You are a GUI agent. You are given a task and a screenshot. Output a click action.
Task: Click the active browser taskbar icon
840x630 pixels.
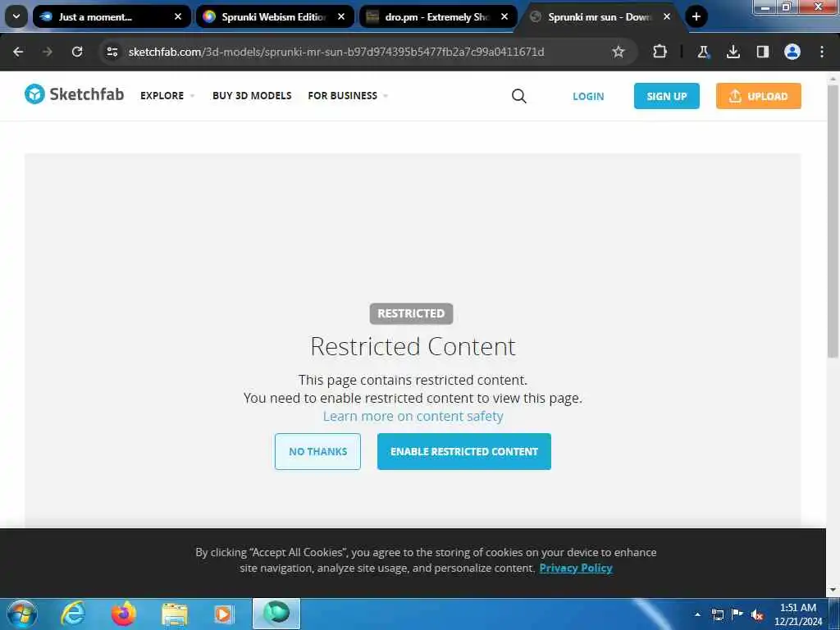point(276,614)
